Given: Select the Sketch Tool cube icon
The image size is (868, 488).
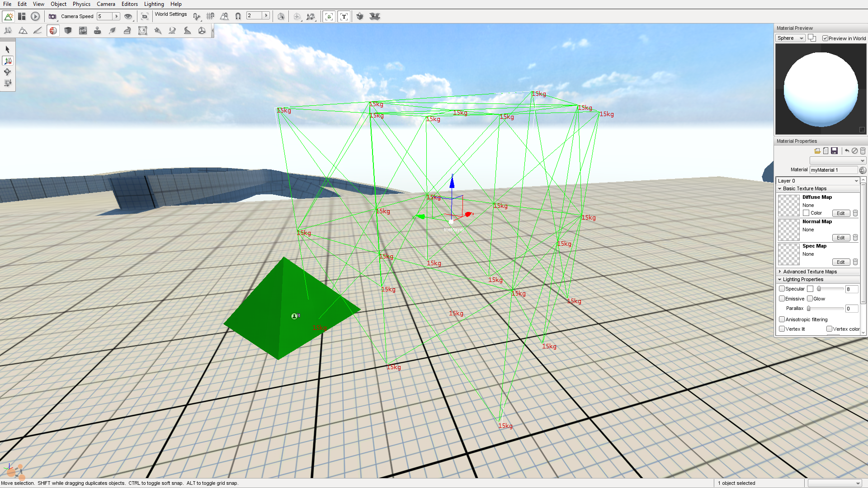Looking at the screenshot, I should 68,31.
